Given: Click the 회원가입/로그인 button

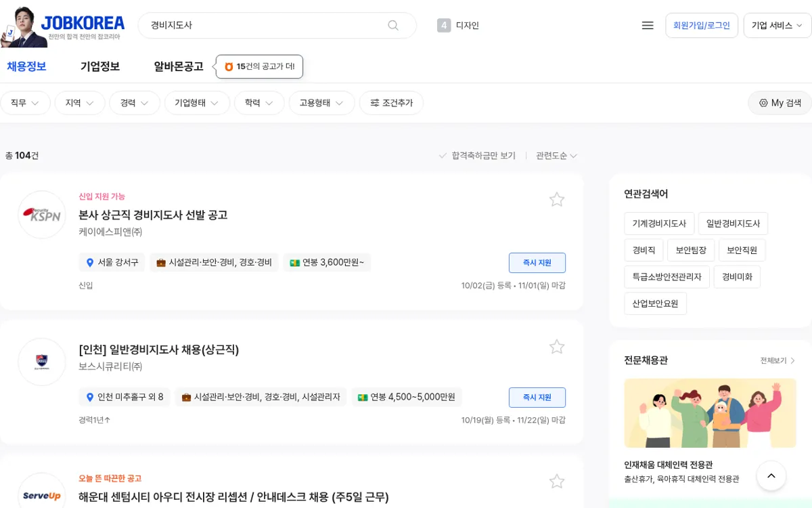Looking at the screenshot, I should [702, 26].
